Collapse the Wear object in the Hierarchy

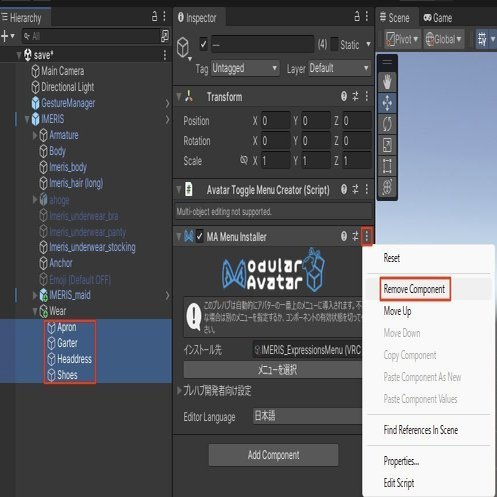coord(35,311)
